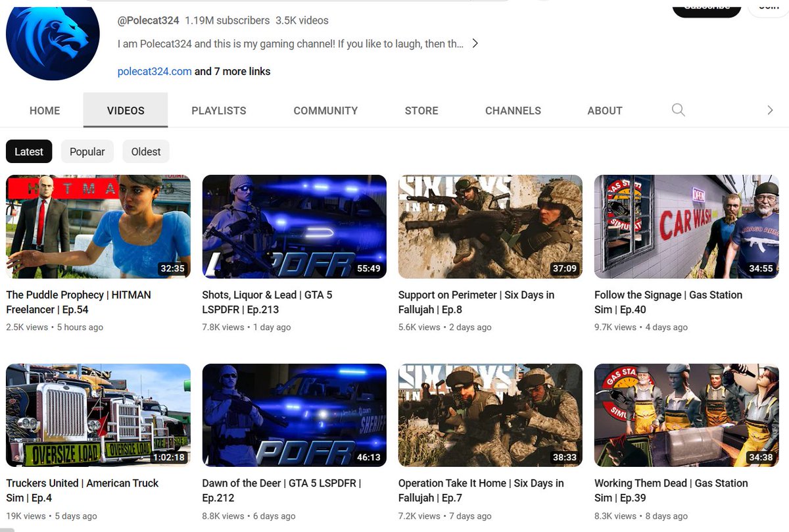The width and height of the screenshot is (789, 532).
Task: Open the COMMUNITY tab
Action: coord(325,110)
